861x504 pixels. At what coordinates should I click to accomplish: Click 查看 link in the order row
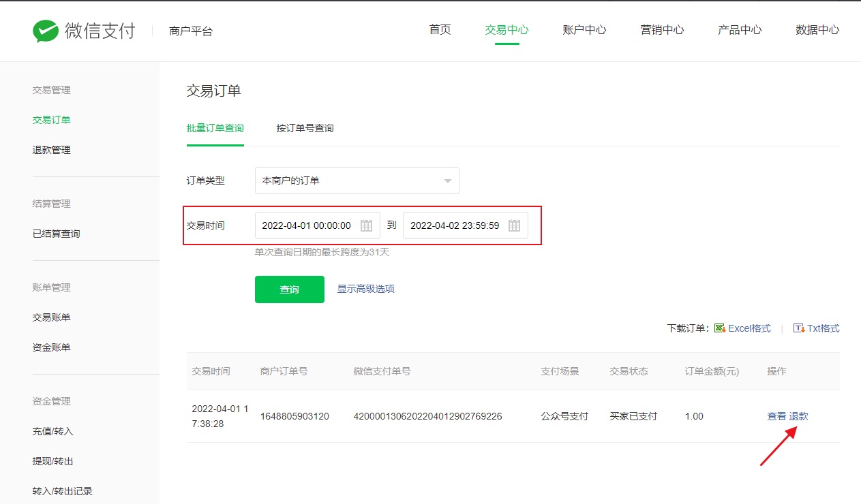pyautogui.click(x=776, y=416)
